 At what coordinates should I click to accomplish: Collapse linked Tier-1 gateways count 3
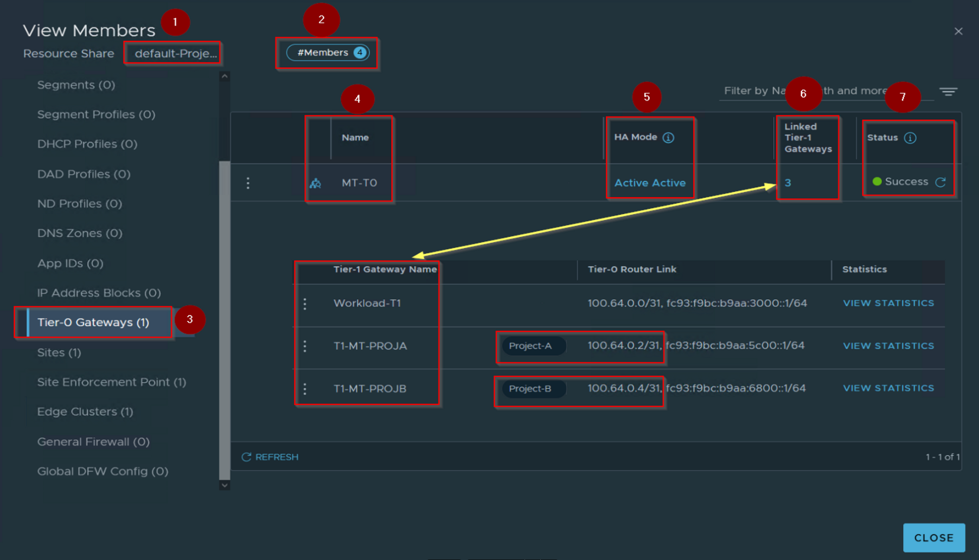tap(788, 183)
